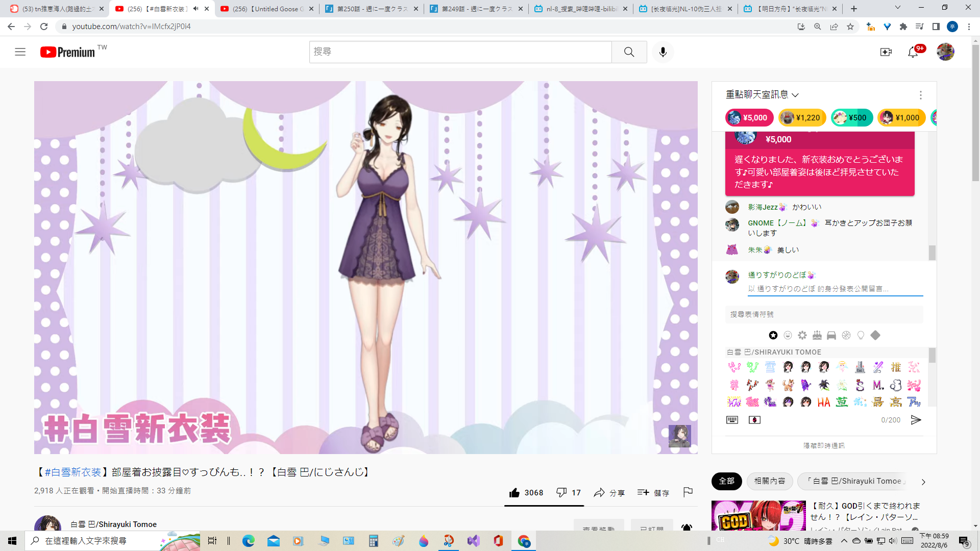The image size is (980, 551).
Task: Insert the gold 推 kanji emoji
Action: tap(896, 367)
